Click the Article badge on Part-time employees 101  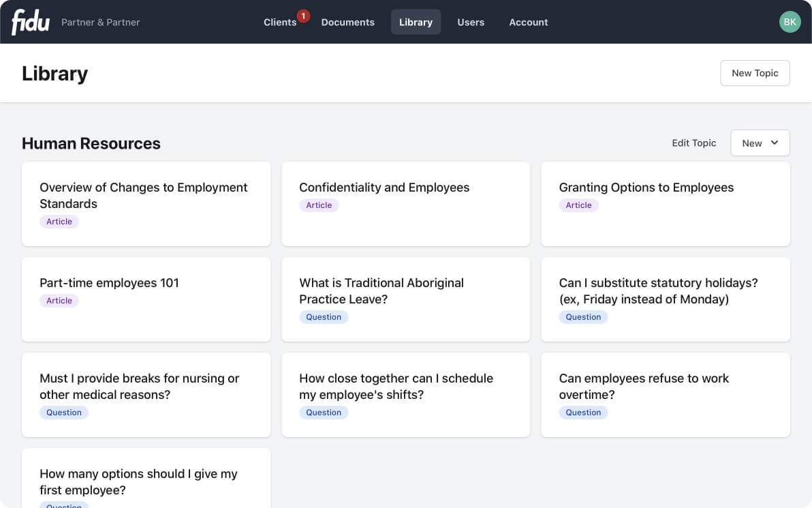pyautogui.click(x=59, y=300)
